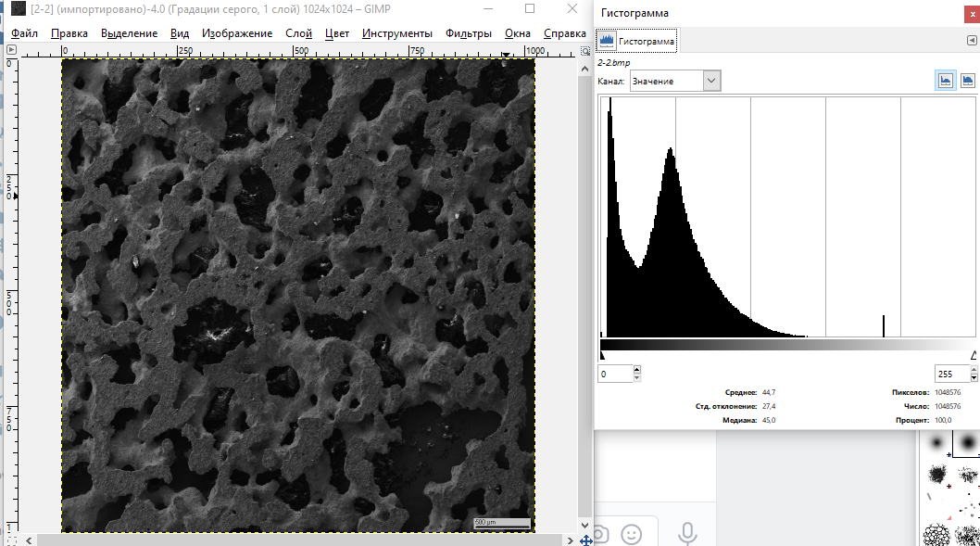Click the white right range slider handle
The image size is (980, 546).
(974, 355)
